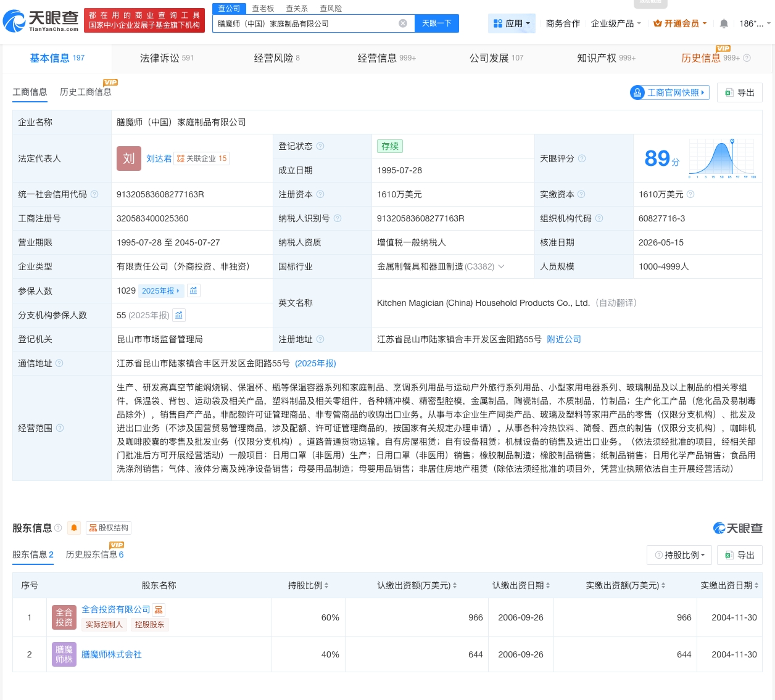
Task: Open the 经营风险 tab
Action: 276,58
